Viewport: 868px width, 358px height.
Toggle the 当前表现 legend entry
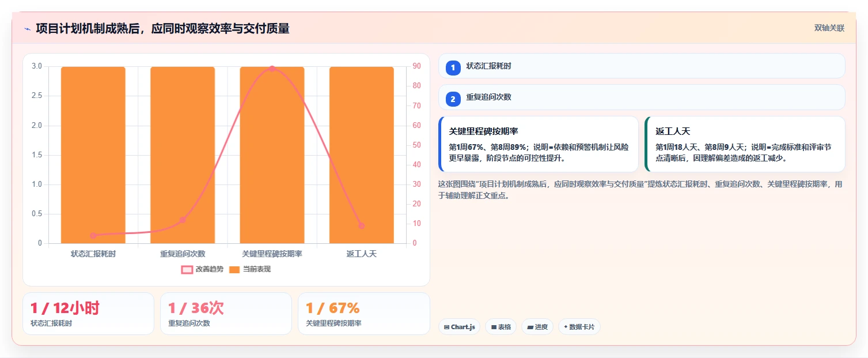tap(249, 269)
